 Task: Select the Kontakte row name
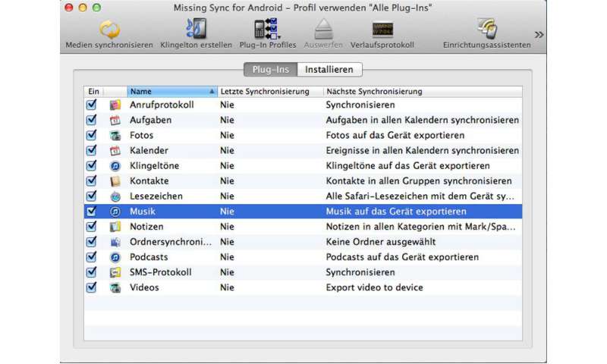149,181
